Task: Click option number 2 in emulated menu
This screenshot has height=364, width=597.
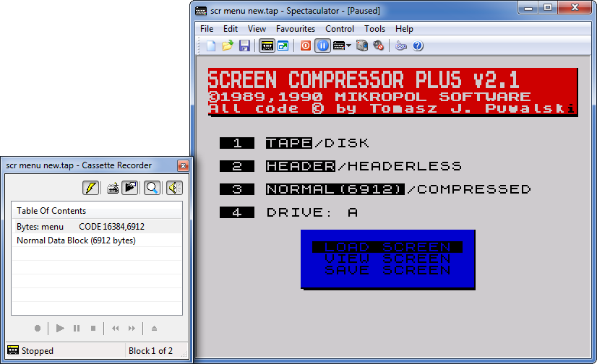Action: coord(237,166)
